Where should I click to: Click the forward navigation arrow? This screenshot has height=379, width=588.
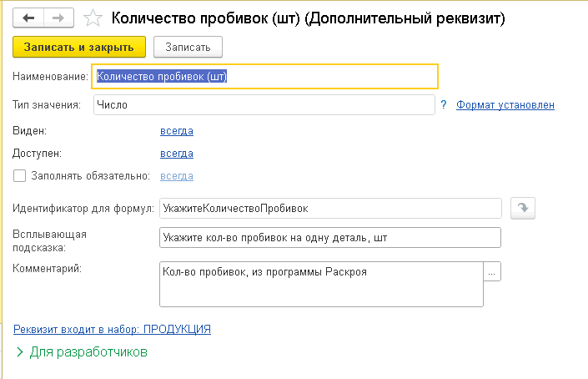click(58, 17)
